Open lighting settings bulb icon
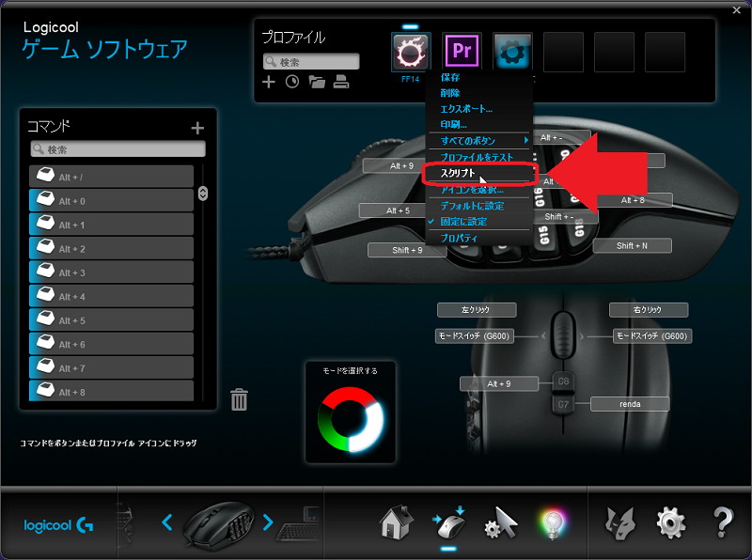Screen dimensions: 752x560 [x=553, y=524]
